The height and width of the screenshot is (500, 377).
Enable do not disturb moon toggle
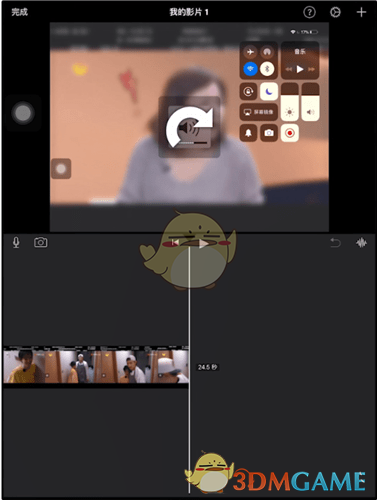click(269, 91)
